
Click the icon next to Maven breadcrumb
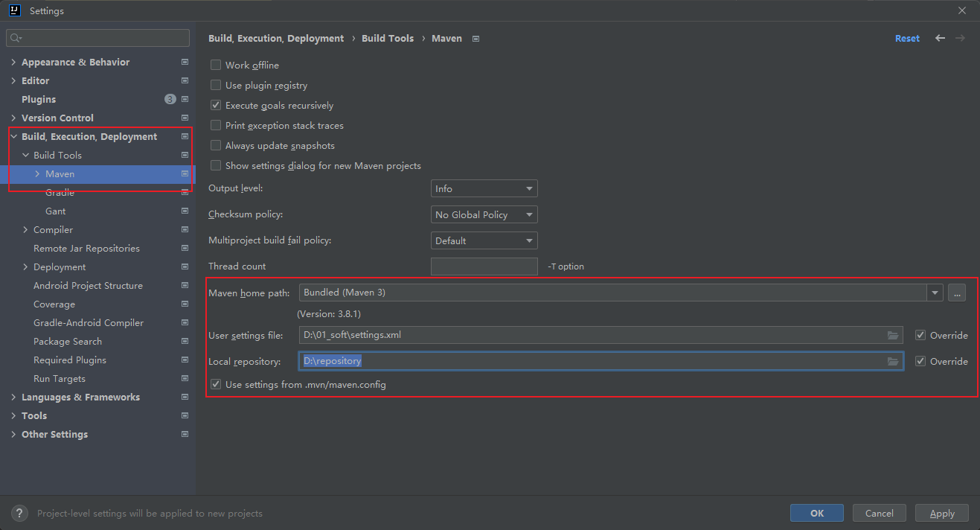click(476, 39)
